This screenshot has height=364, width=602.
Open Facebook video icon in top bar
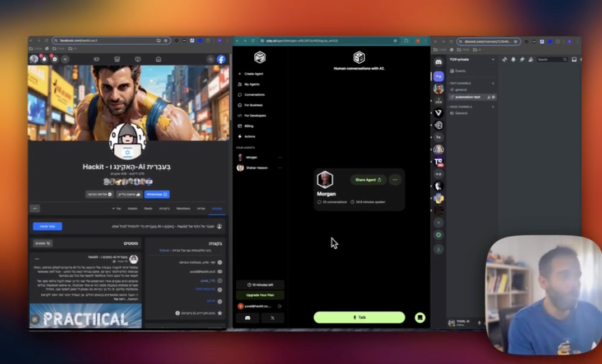point(138,59)
